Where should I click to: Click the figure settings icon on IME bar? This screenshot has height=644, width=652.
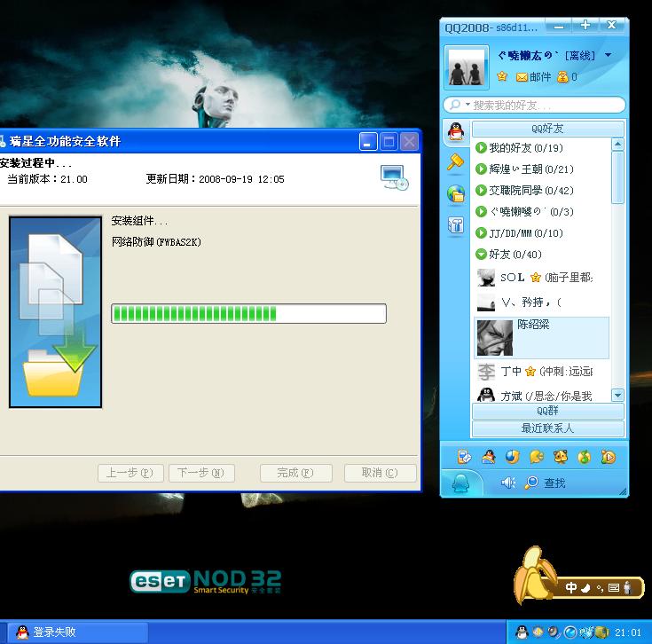(x=627, y=587)
